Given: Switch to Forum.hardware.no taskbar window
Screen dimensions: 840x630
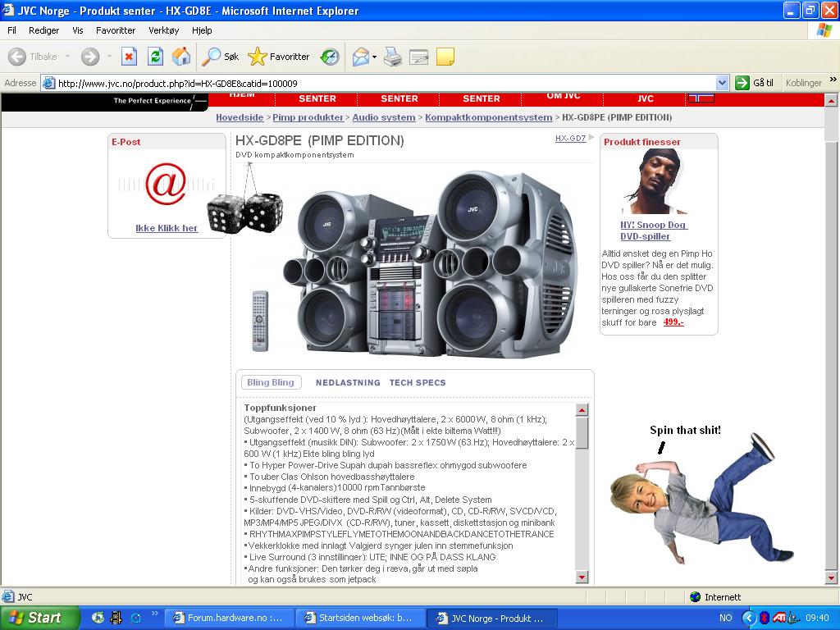Looking at the screenshot, I should coord(229,618).
